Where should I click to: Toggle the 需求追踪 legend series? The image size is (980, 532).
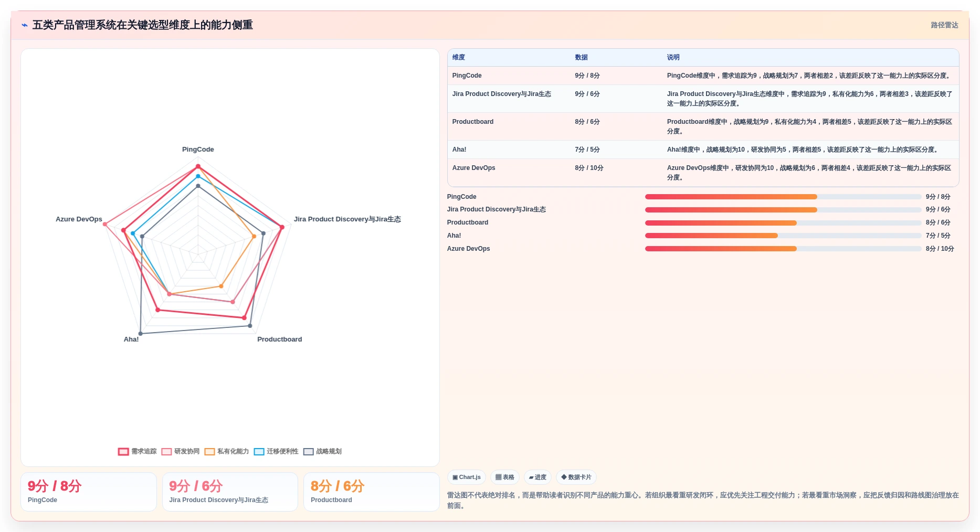tap(138, 451)
